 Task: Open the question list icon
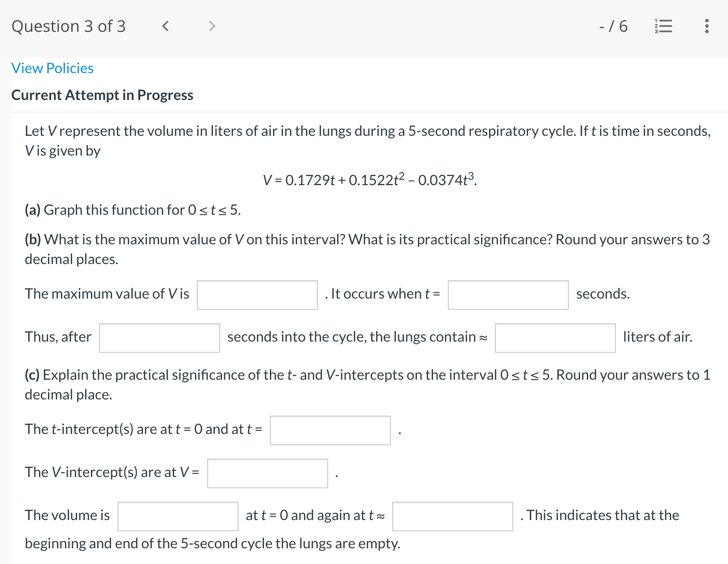(663, 26)
